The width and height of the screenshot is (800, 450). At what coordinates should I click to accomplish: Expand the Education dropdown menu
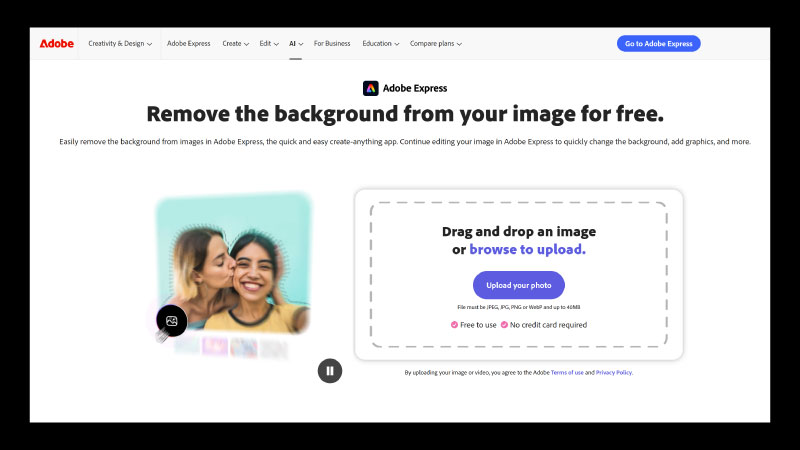pyautogui.click(x=380, y=44)
